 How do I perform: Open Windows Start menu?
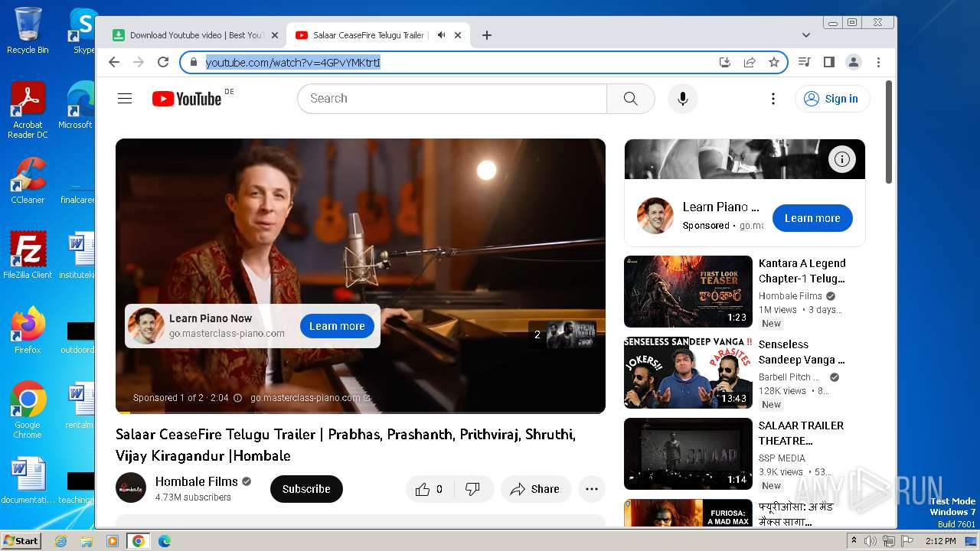pyautogui.click(x=21, y=540)
